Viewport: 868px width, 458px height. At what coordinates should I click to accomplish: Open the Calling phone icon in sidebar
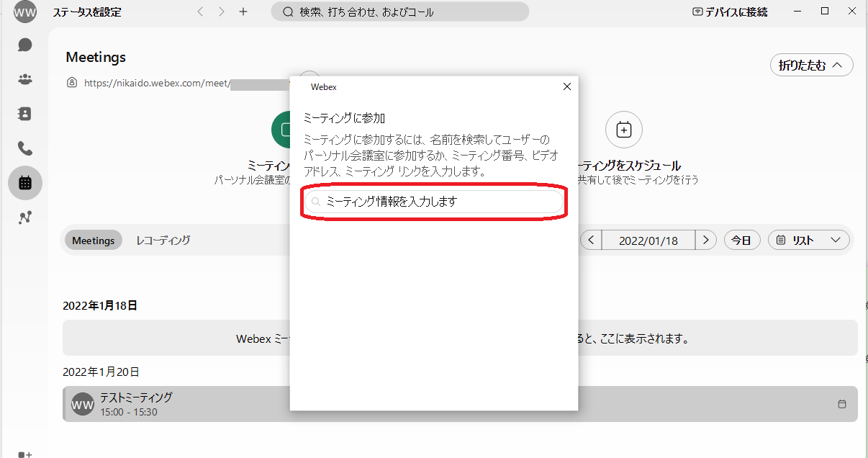pos(25,148)
